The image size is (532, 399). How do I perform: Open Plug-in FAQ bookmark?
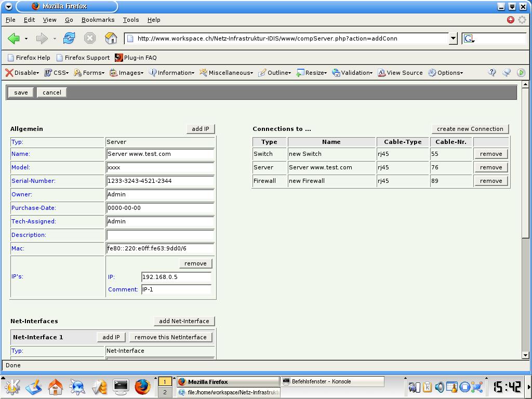pos(136,58)
